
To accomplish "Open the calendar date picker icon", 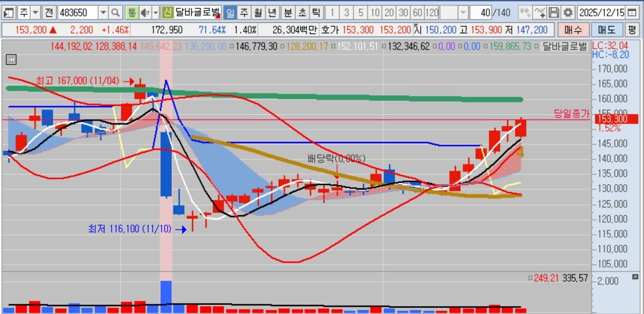I will tap(632, 12).
